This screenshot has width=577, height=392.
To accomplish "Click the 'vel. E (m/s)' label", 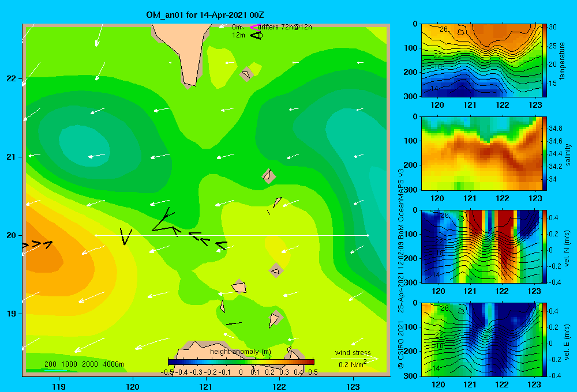I will [x=567, y=342].
